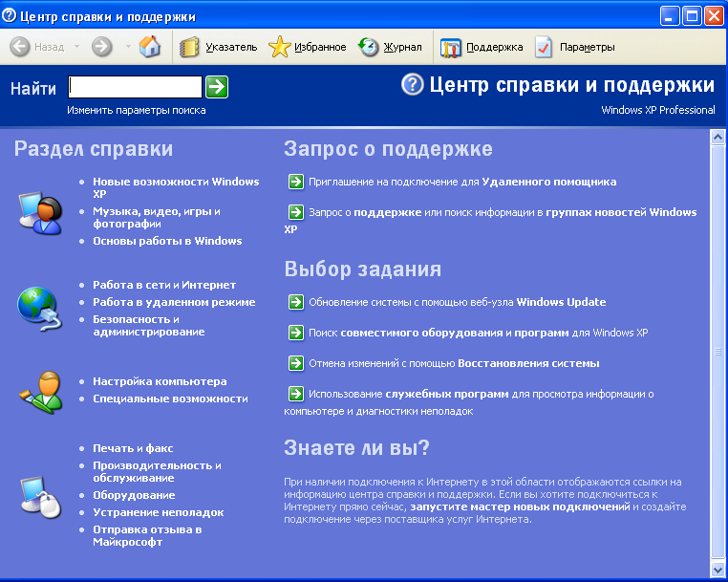Click the green arrow beside Поиск совместимого оборудования
Viewport: 728px width, 582px height.
(x=296, y=333)
